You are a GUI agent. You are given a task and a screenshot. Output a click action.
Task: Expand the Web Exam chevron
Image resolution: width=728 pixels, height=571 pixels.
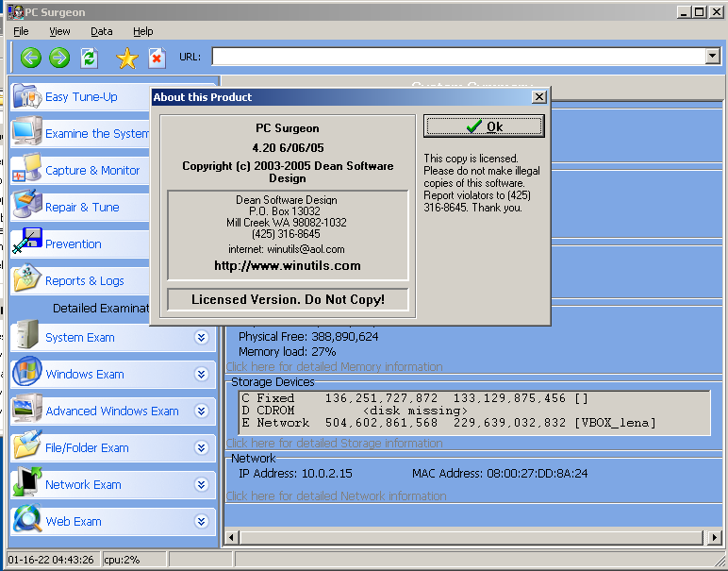tap(201, 521)
